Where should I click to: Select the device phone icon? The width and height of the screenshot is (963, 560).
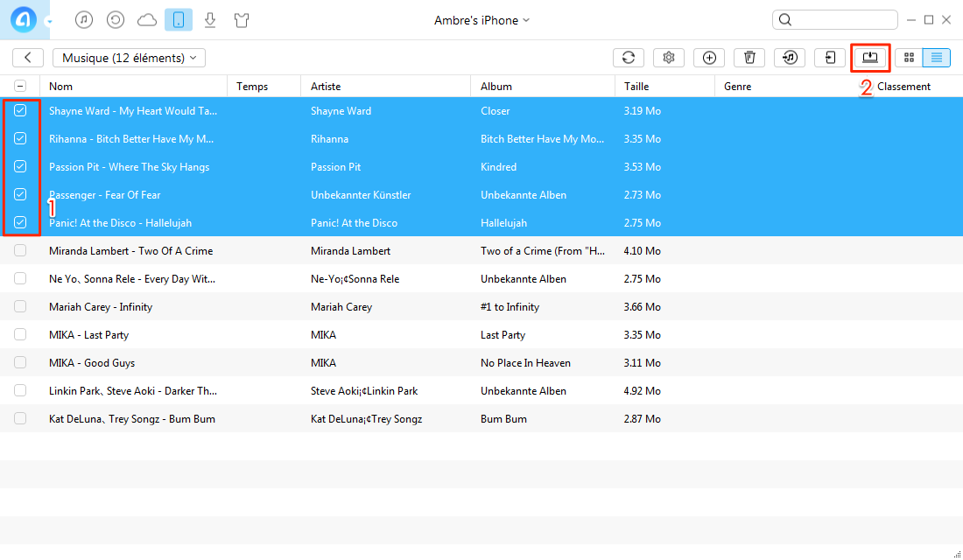(179, 20)
